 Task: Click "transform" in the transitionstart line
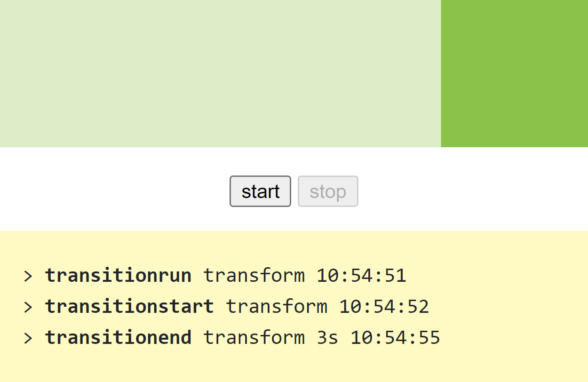(277, 307)
